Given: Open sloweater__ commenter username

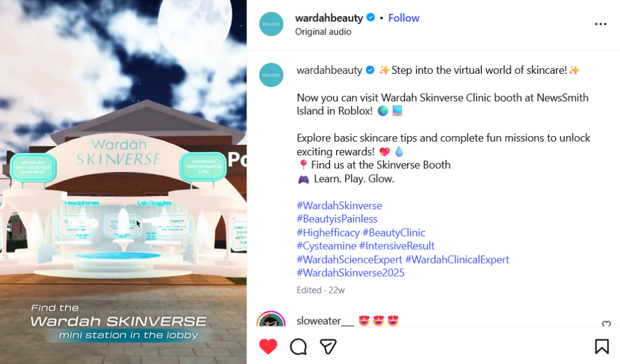Looking at the screenshot, I should [325, 320].
